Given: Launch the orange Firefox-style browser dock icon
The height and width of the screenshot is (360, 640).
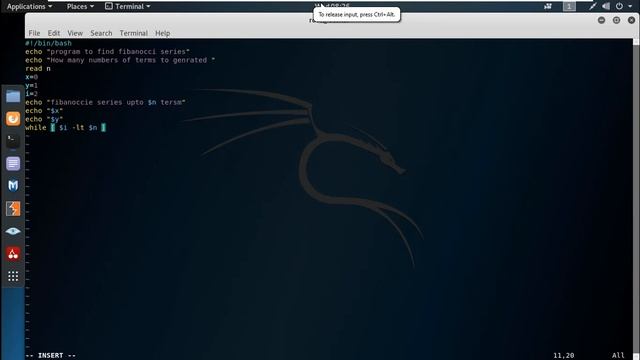Looking at the screenshot, I should 13,119.
